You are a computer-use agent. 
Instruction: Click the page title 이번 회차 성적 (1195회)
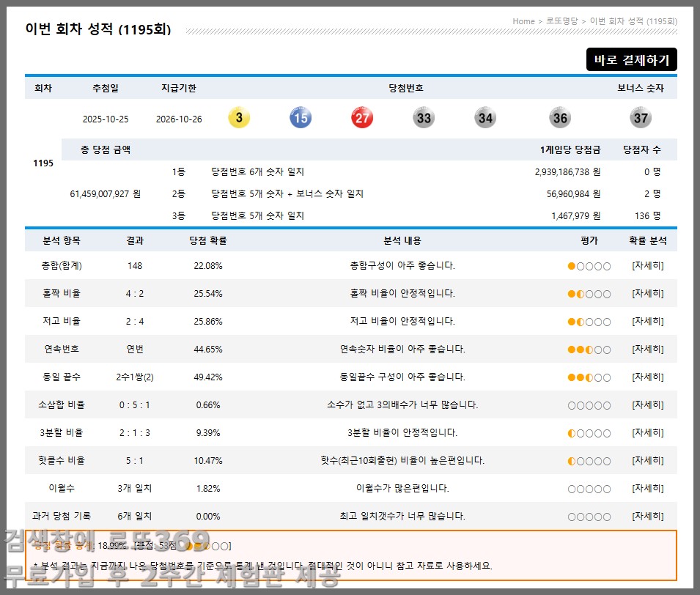(98, 29)
